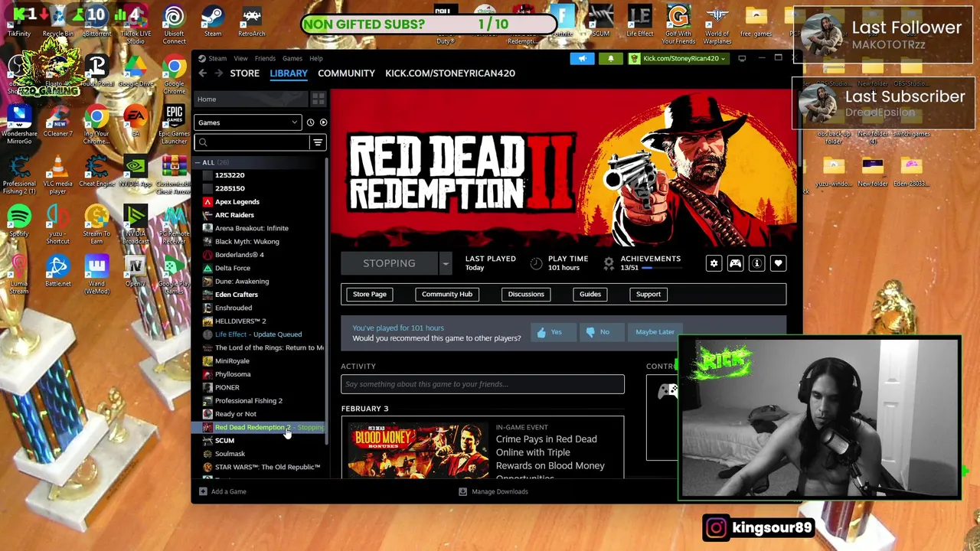Image resolution: width=980 pixels, height=551 pixels.
Task: Open KICK.COM/STONEYRICAN420 profile tab
Action: pyautogui.click(x=450, y=73)
